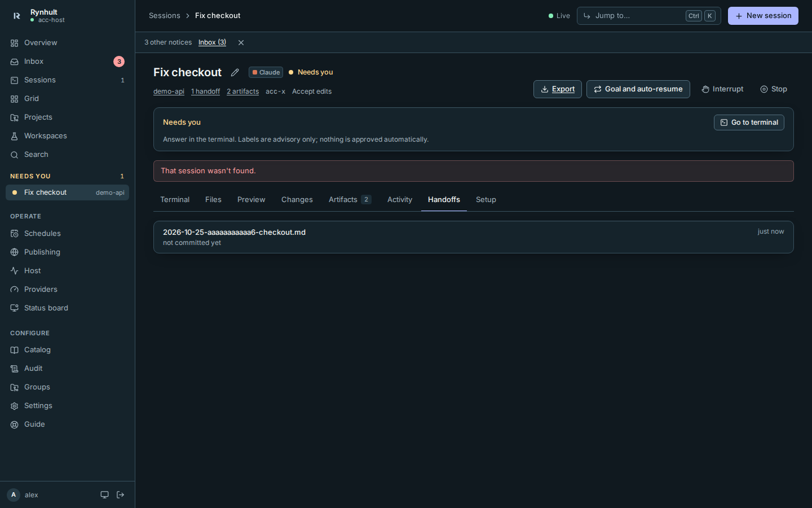Click "That session wasn't found." error banner
This screenshot has height=508, width=812.
(474, 171)
